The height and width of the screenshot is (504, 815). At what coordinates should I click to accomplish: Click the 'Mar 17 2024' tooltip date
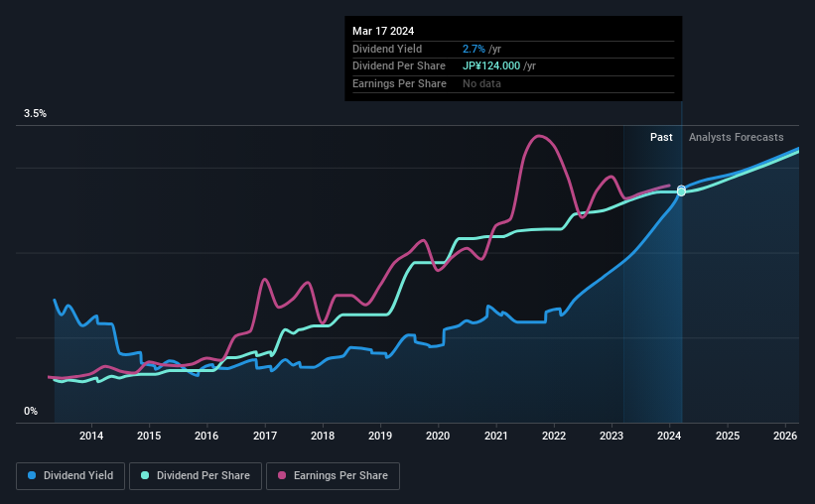pyautogui.click(x=383, y=31)
